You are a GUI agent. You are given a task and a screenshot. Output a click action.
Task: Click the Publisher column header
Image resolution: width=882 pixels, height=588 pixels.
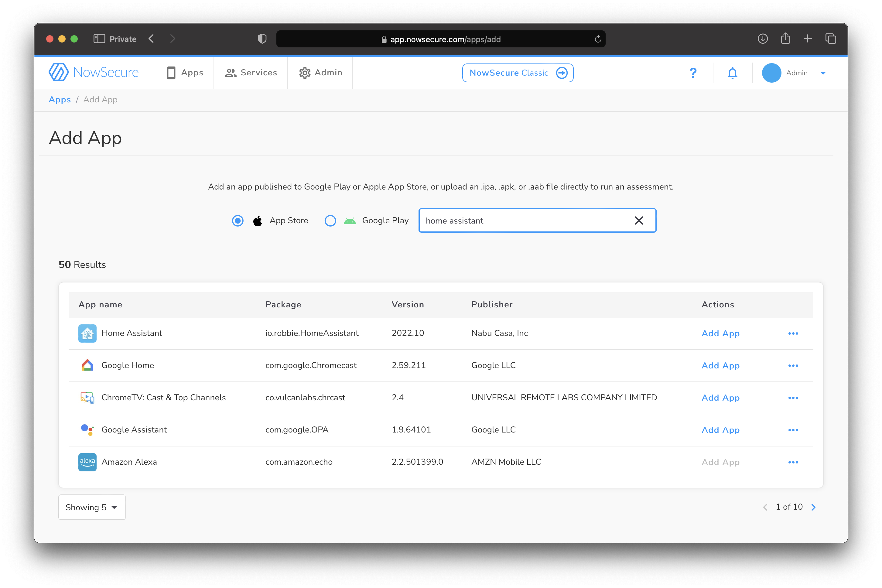click(492, 305)
